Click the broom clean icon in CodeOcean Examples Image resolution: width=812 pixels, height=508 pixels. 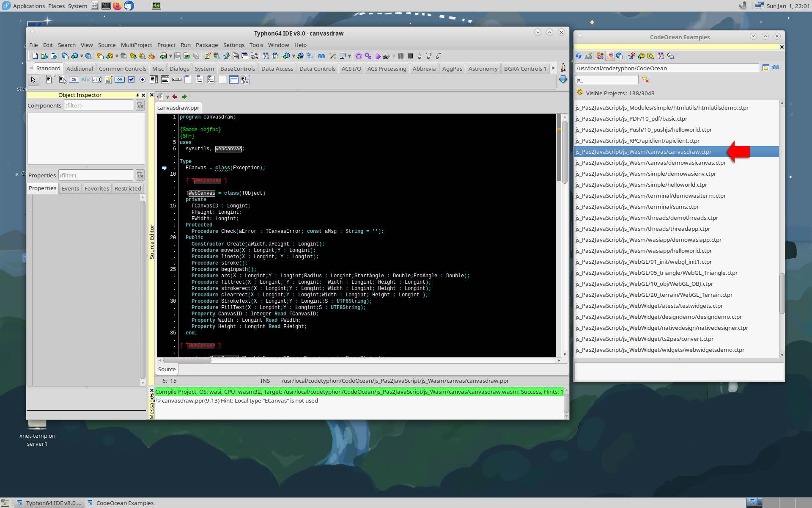tap(588, 56)
